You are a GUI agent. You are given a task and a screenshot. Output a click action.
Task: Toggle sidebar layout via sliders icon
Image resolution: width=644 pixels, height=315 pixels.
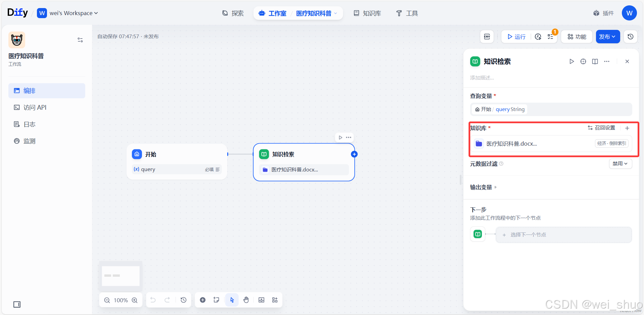(80, 40)
